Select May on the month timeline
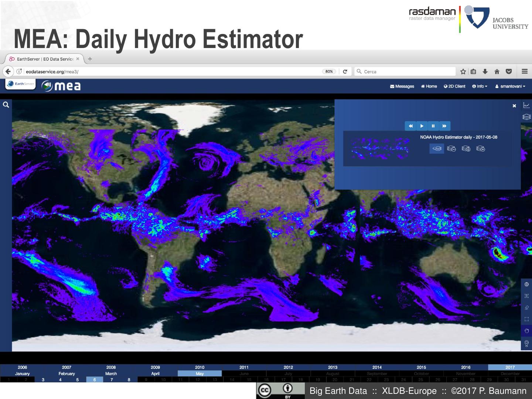This screenshot has width=532, height=399. [199, 374]
